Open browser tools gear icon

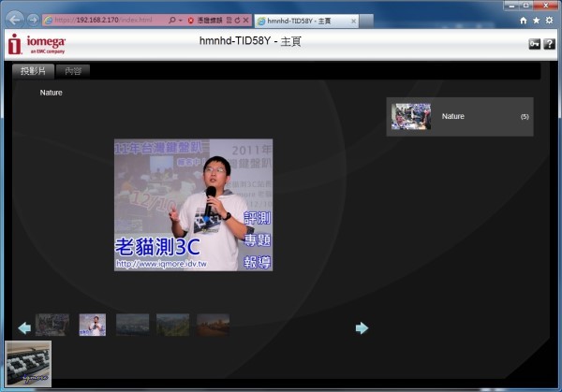(549, 21)
